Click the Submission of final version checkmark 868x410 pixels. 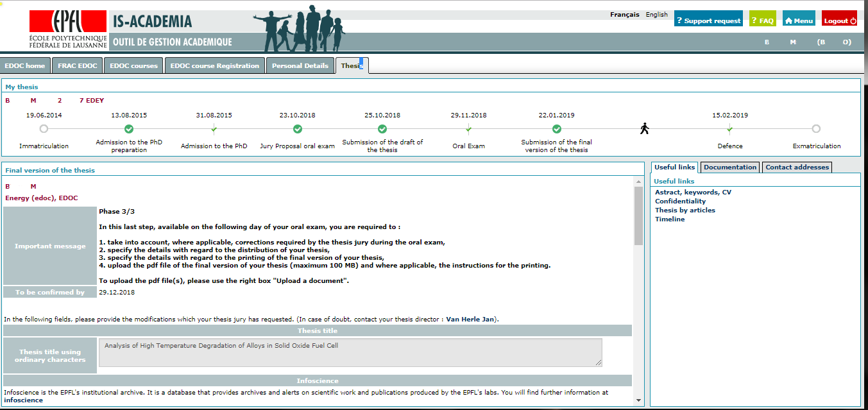coord(557,128)
